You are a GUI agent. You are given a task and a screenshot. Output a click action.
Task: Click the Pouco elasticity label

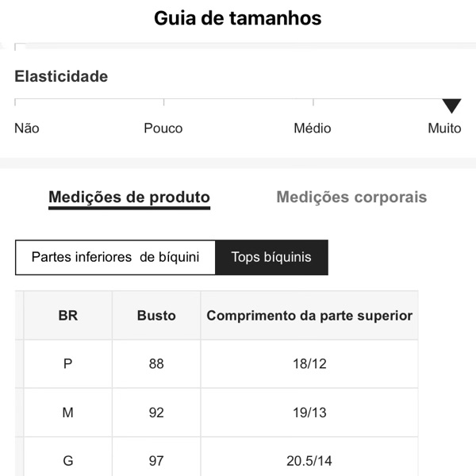(x=163, y=129)
